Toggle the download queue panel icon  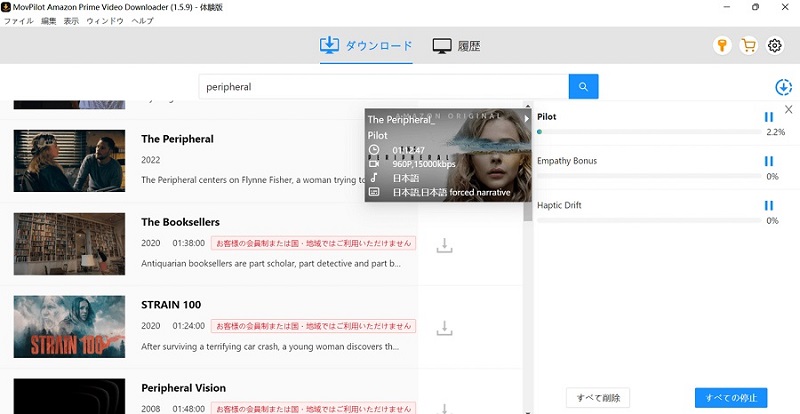click(x=783, y=87)
